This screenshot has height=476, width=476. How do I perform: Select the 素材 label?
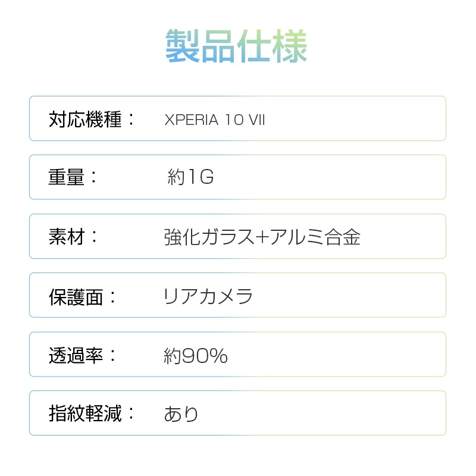tap(67, 236)
